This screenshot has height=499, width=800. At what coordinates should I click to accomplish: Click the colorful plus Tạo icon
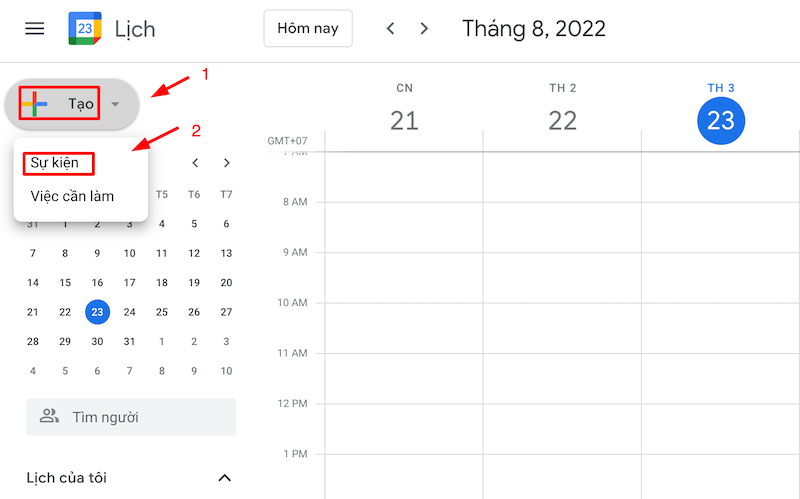(36, 104)
